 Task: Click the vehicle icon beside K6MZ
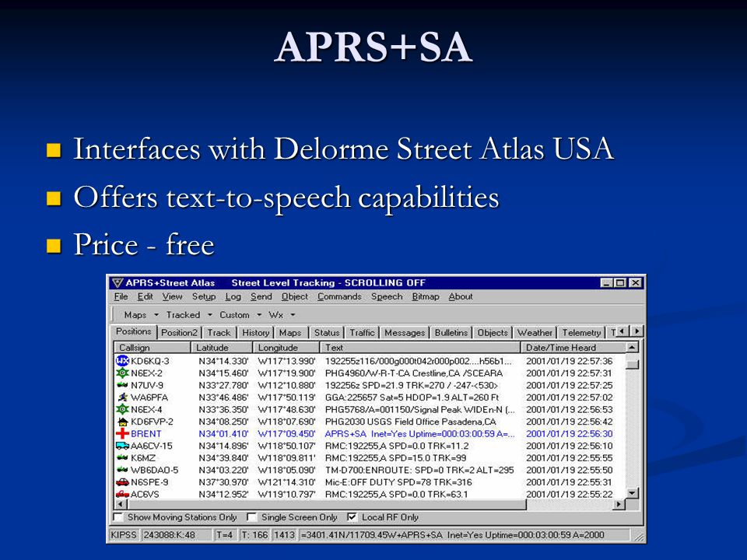pos(122,457)
